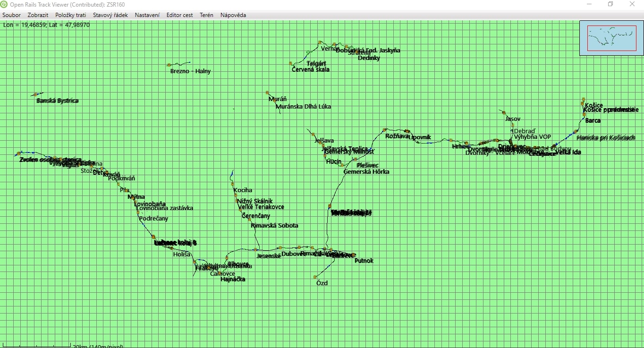Open the Nápověda help menu
Image resolution: width=644 pixels, height=348 pixels.
pos(233,15)
